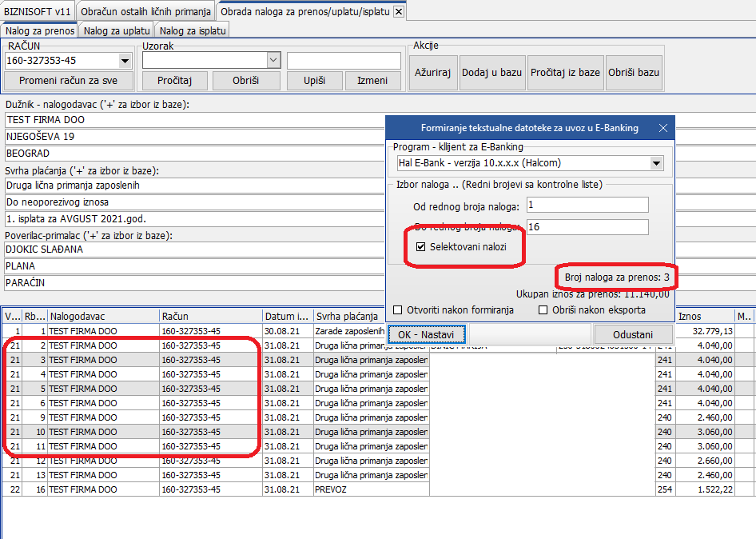This screenshot has width=756, height=539.
Task: Open the Nalog za isplatu tab
Action: (x=193, y=30)
